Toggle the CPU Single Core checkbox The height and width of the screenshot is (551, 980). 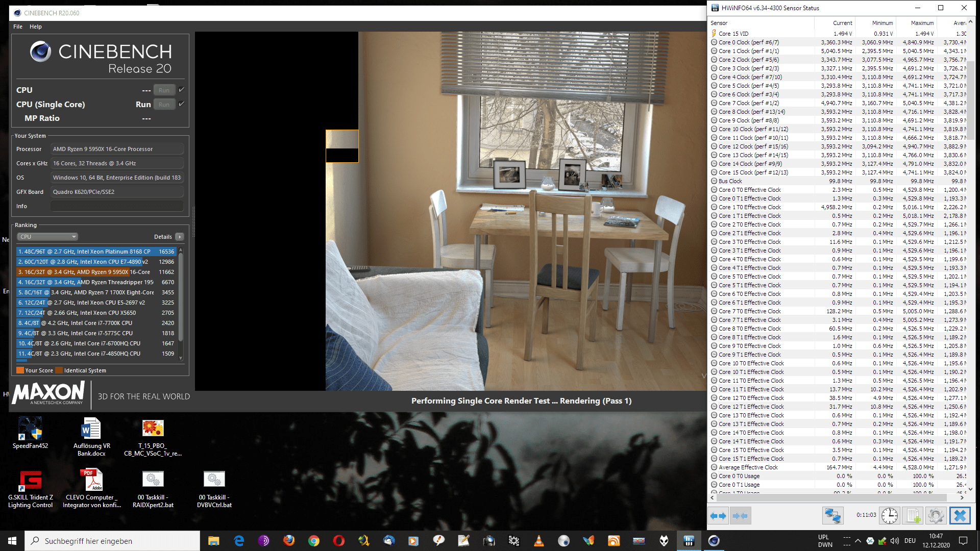[x=181, y=104]
